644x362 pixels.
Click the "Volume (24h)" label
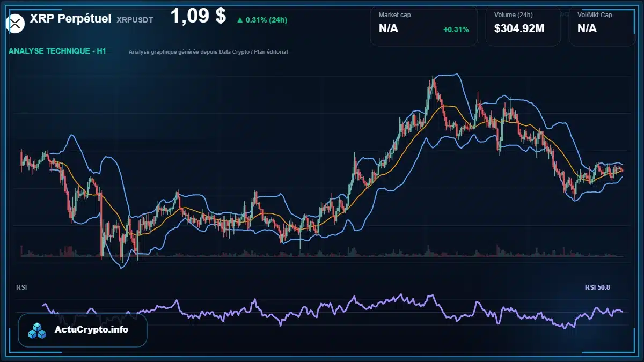coord(514,15)
